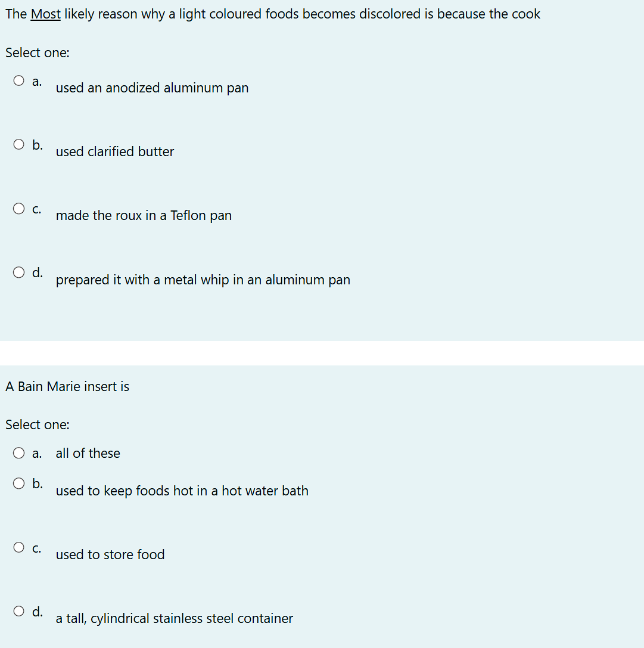
Task: Click the answer text 'used to store food'
Action: (x=110, y=554)
